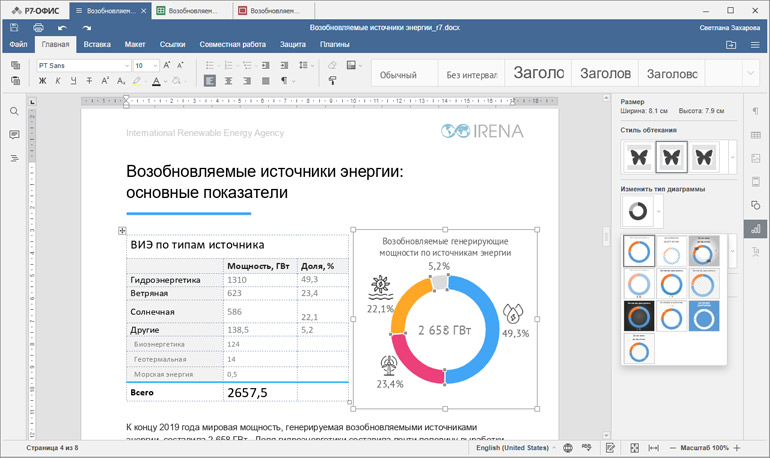Switch to the Вставка ribbon tab
This screenshot has height=458, width=770.
coord(97,45)
